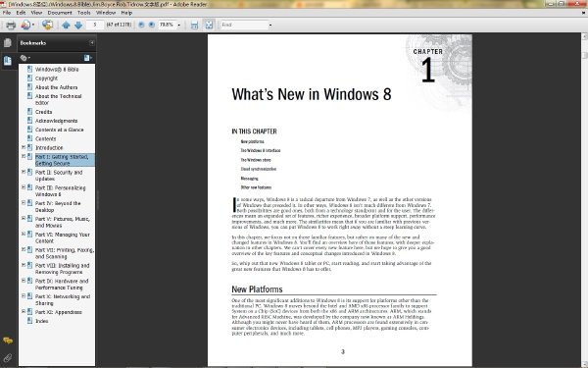The width and height of the screenshot is (588, 368).
Task: Expand Part I: Getting Started bookmark node
Action: [x=24, y=156]
